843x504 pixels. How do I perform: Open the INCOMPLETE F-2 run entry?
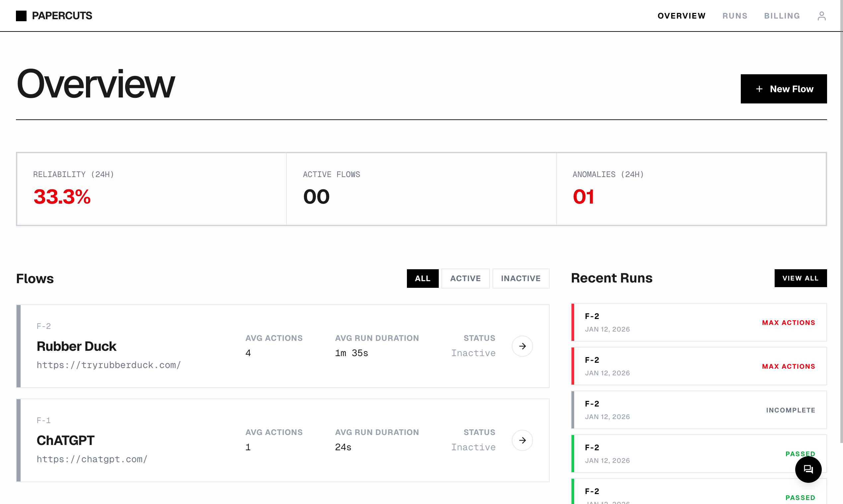click(x=699, y=410)
